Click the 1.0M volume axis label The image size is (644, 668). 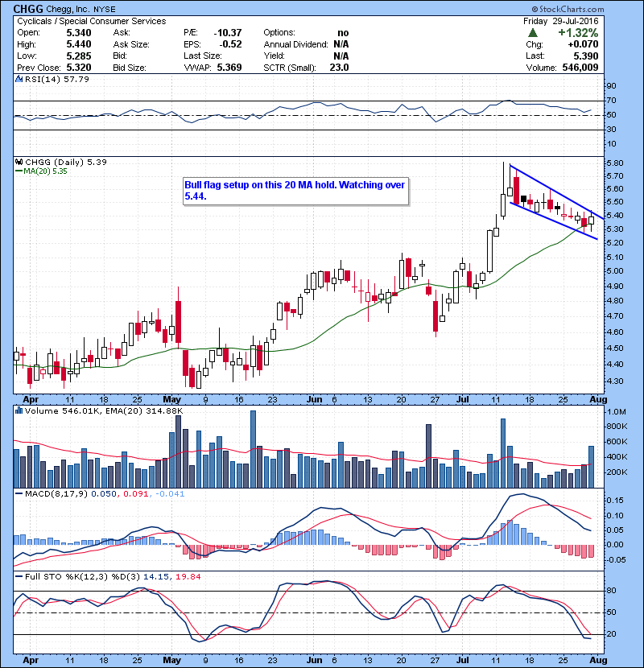coord(617,411)
